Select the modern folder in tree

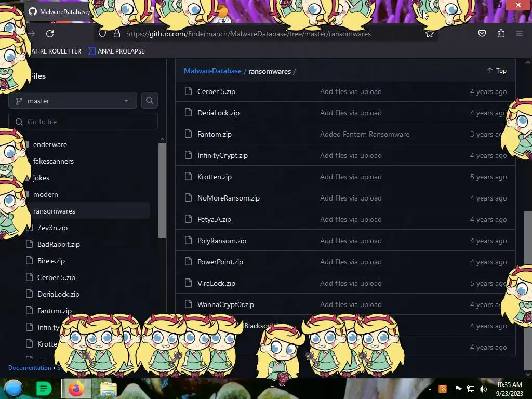coord(46,194)
